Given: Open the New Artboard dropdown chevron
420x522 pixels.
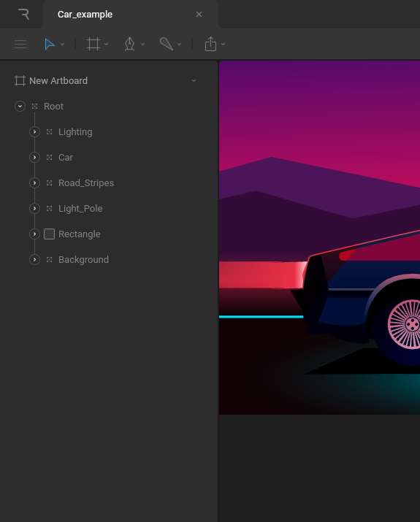Looking at the screenshot, I should point(194,81).
